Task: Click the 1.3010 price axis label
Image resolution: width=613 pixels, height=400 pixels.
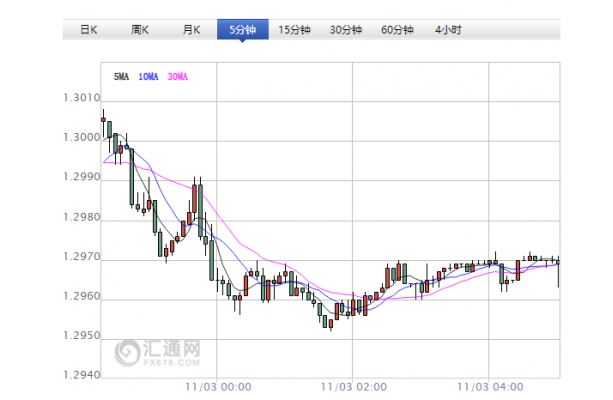Action: click(x=82, y=98)
